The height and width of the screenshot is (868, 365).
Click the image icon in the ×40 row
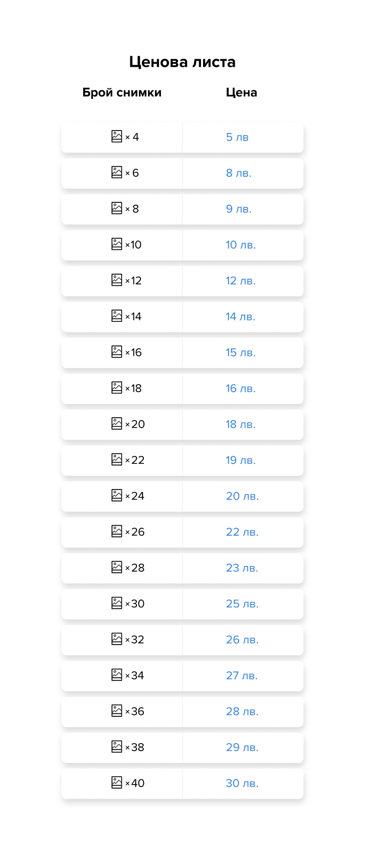click(x=117, y=783)
